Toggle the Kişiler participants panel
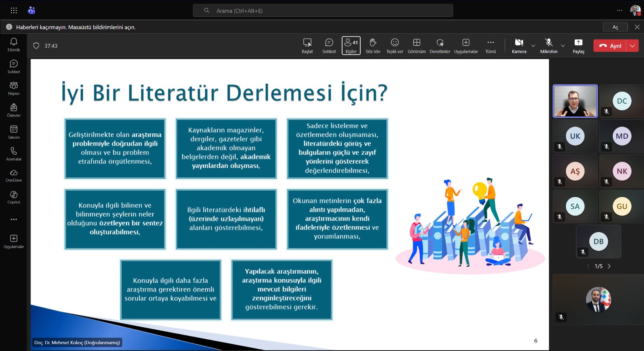The height and width of the screenshot is (351, 644). [x=351, y=45]
